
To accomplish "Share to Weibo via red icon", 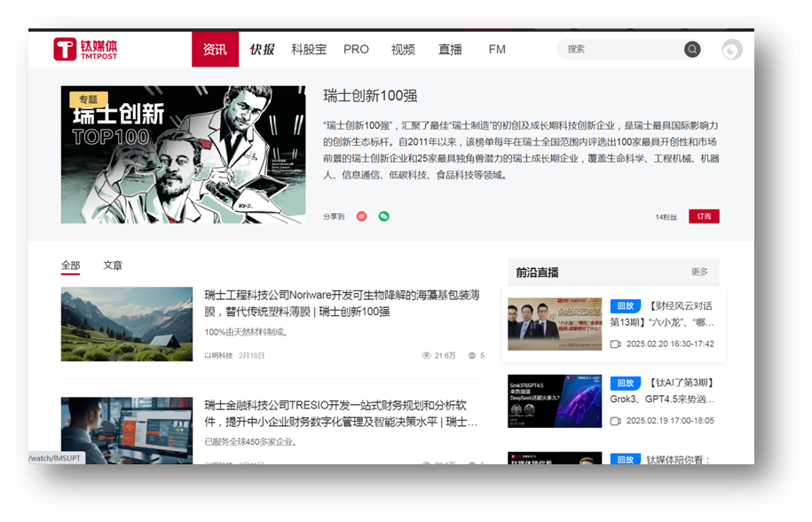I will click(x=361, y=217).
